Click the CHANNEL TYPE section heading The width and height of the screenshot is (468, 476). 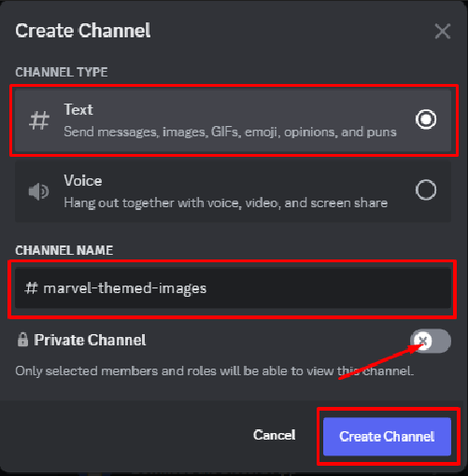[62, 73]
